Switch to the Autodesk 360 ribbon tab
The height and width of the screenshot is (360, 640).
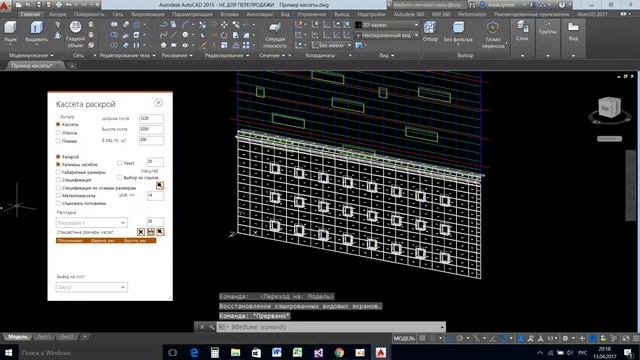point(409,14)
